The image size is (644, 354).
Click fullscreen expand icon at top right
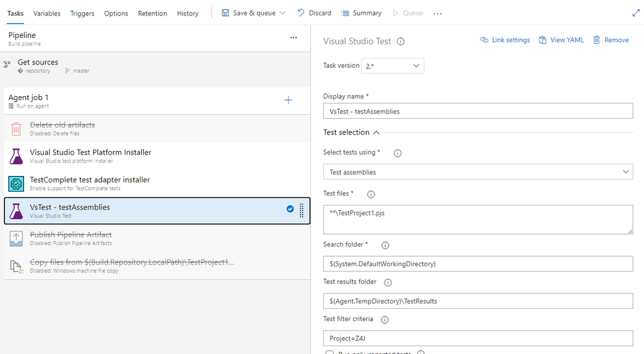[x=636, y=13]
